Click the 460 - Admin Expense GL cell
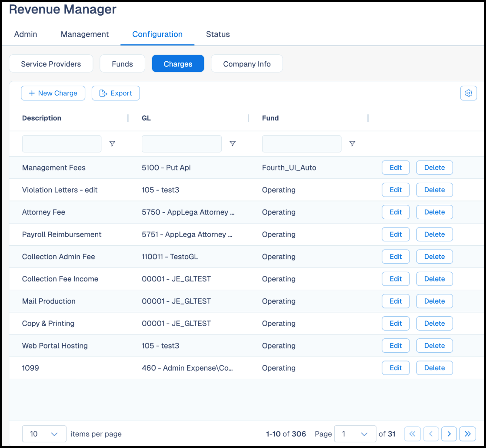The width and height of the screenshot is (486, 448). pos(187,368)
